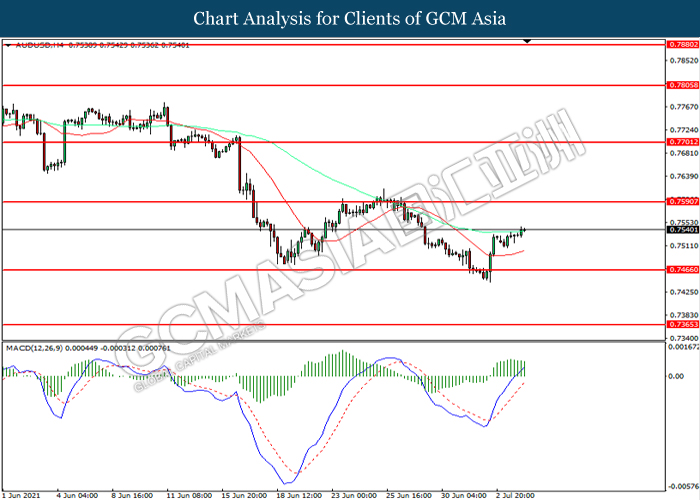Click the chart shift triangle marker
Screen dimensions: 700x500
(527, 41)
